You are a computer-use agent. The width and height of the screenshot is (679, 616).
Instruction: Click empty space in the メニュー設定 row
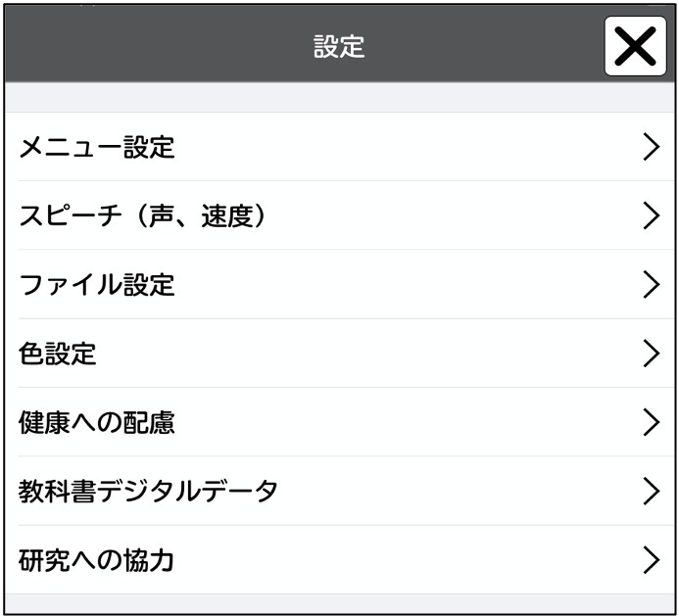(392, 147)
